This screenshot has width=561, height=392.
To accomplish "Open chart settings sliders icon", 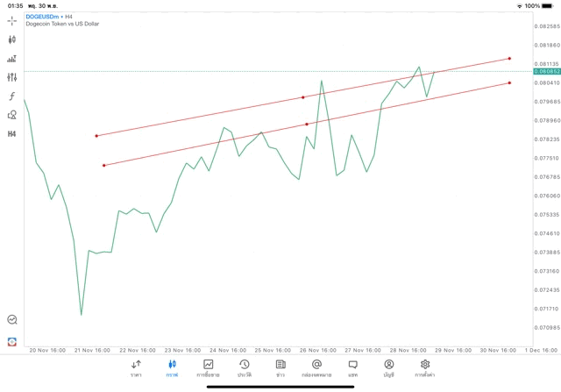I will click(x=12, y=77).
